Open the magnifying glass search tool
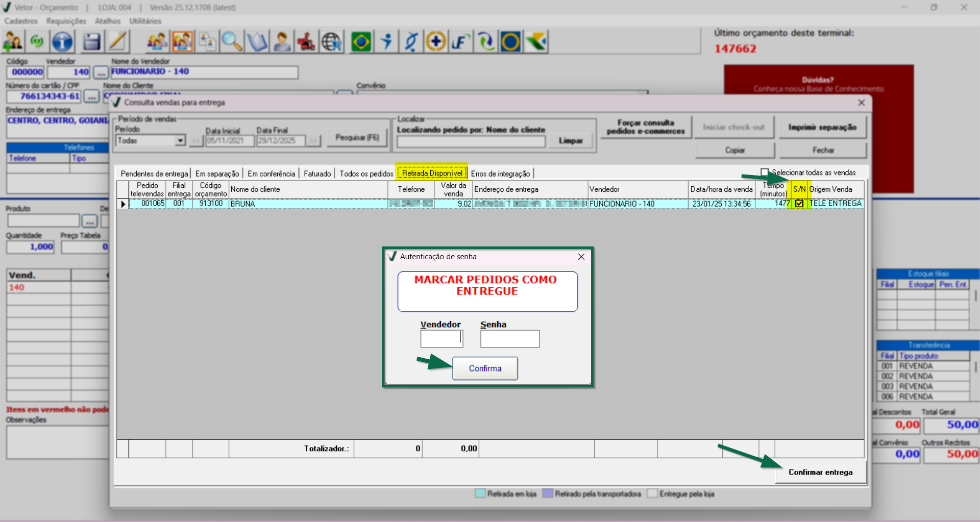 232,42
